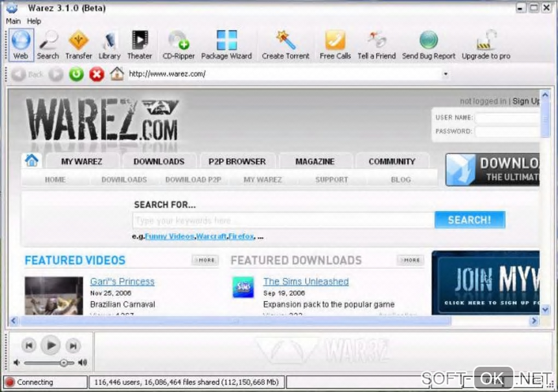Launch the CD-Ripper tool

pyautogui.click(x=179, y=45)
